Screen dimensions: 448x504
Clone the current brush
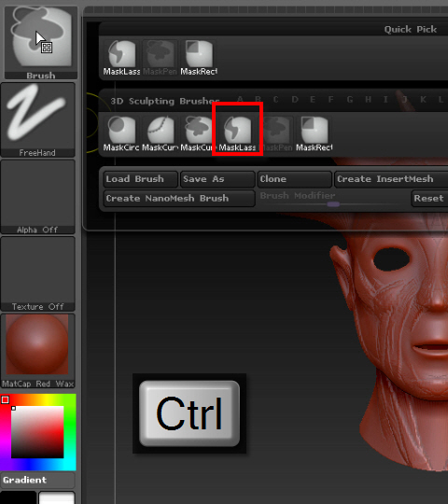tap(294, 179)
